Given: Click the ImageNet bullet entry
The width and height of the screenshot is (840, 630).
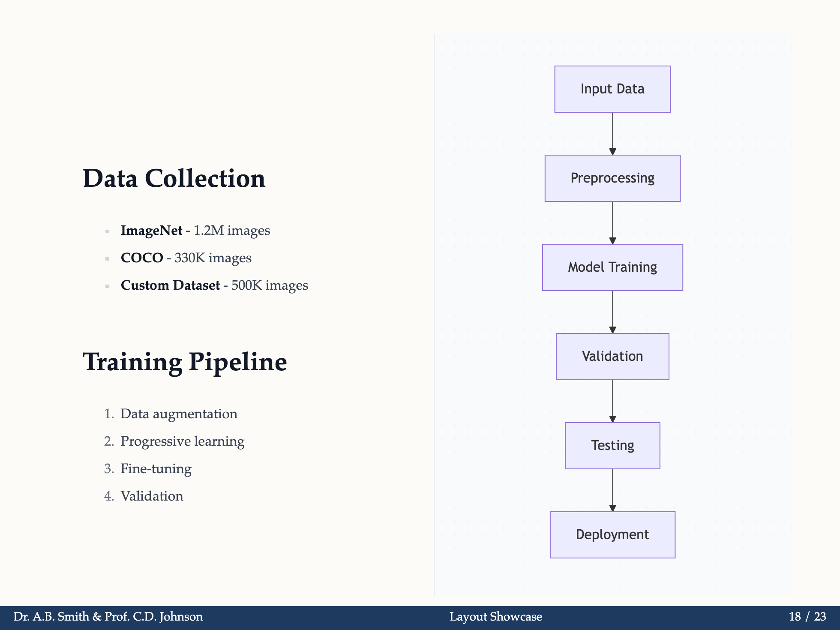Looking at the screenshot, I should pos(195,231).
